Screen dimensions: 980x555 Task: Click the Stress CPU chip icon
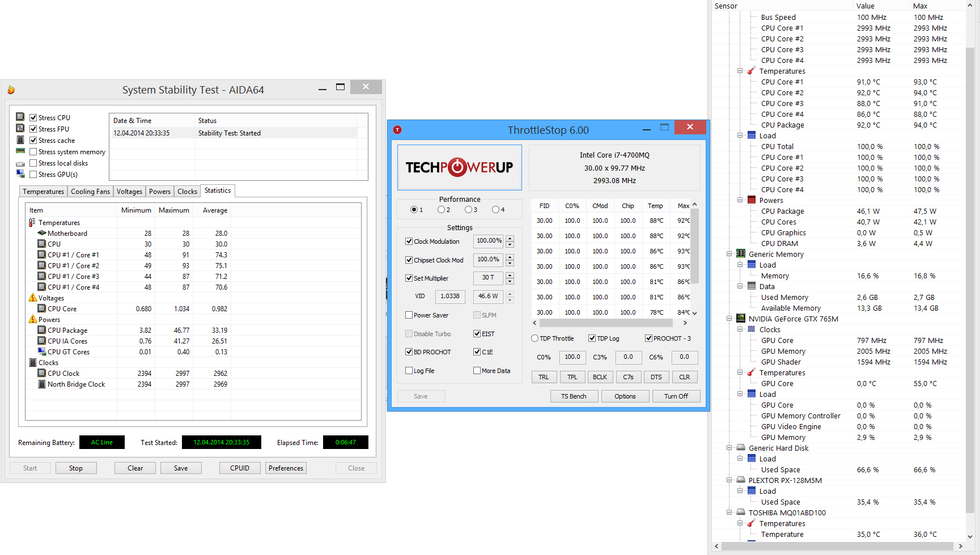click(x=20, y=117)
